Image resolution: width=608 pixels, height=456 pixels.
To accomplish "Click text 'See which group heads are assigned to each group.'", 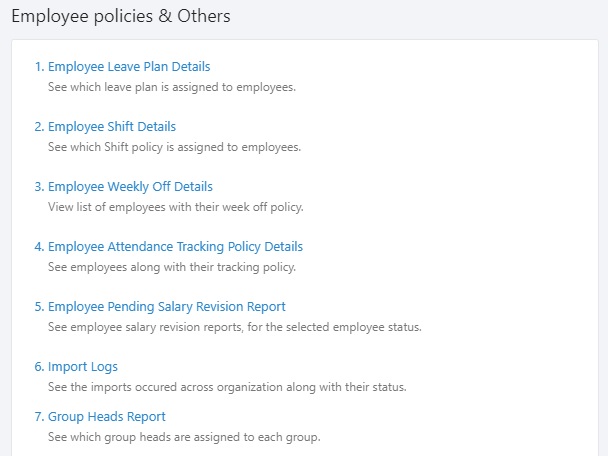I will pyautogui.click(x=184, y=437).
